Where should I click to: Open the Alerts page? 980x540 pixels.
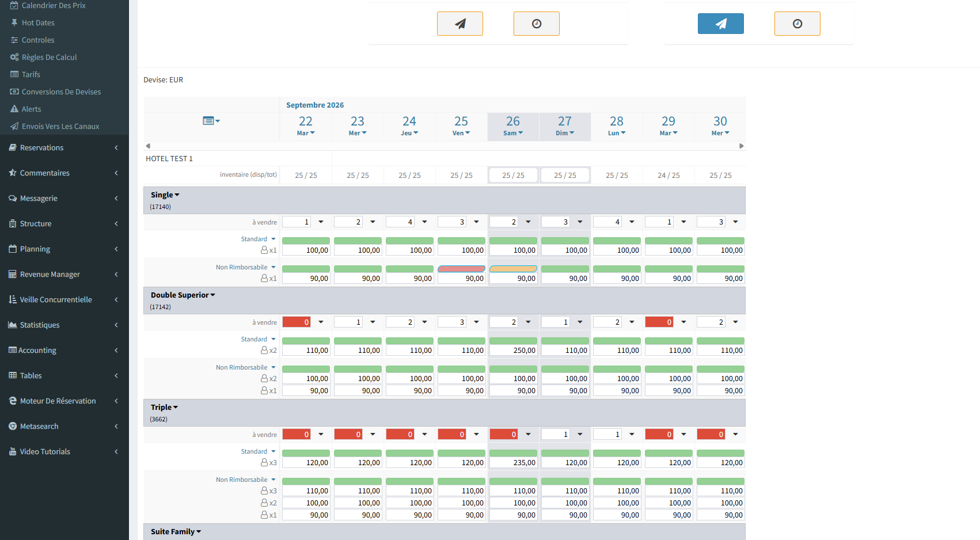tap(31, 109)
